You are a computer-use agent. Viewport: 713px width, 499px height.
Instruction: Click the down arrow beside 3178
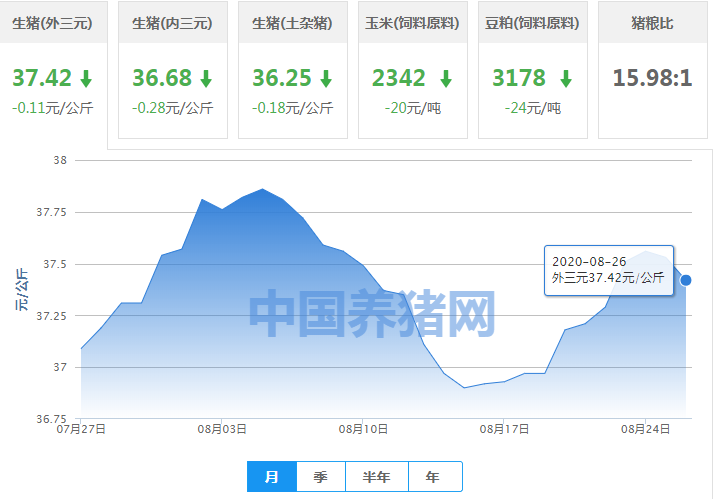coord(566,78)
